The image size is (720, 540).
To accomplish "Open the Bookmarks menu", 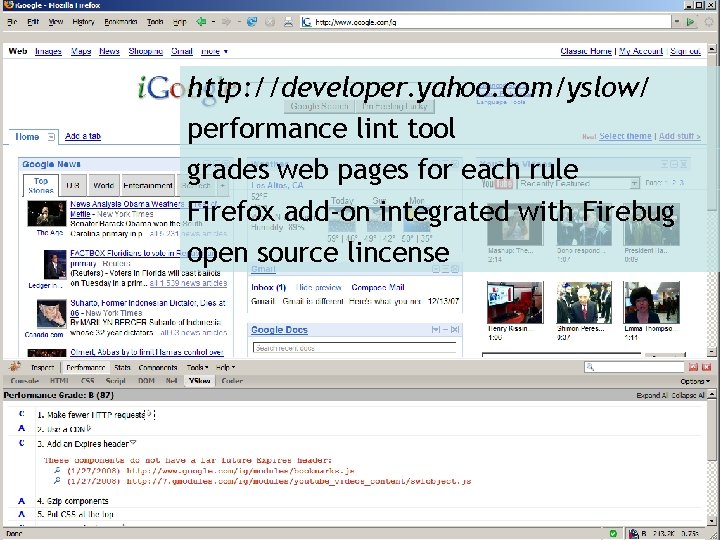I will pyautogui.click(x=121, y=22).
